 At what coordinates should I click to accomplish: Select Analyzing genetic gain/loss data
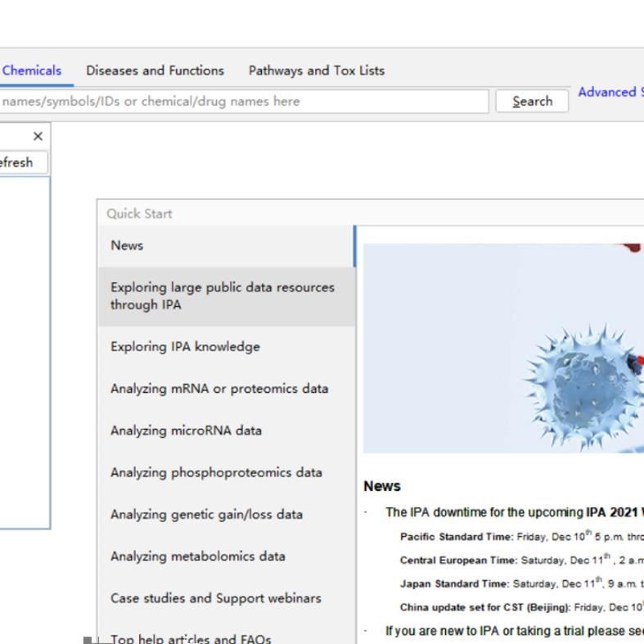[x=227, y=514]
